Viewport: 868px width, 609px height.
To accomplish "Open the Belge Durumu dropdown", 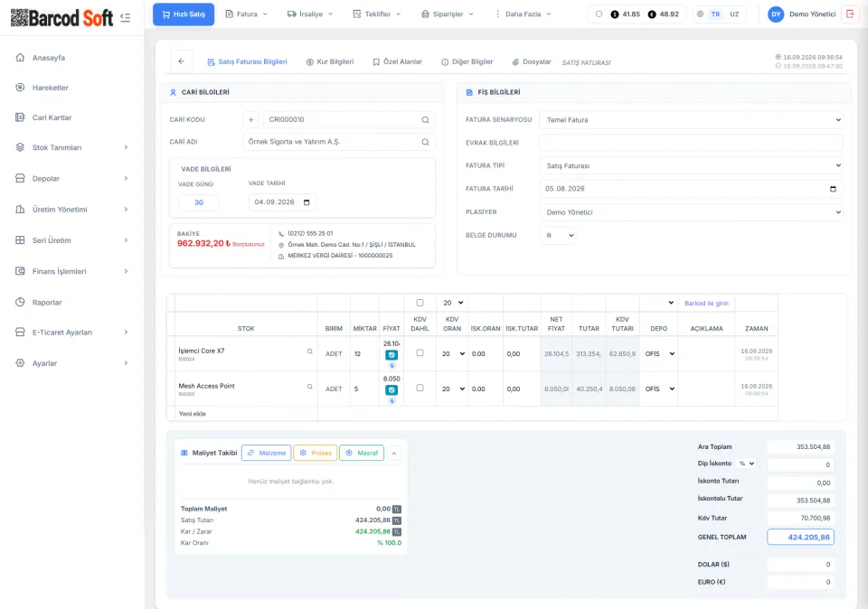I will click(x=558, y=236).
